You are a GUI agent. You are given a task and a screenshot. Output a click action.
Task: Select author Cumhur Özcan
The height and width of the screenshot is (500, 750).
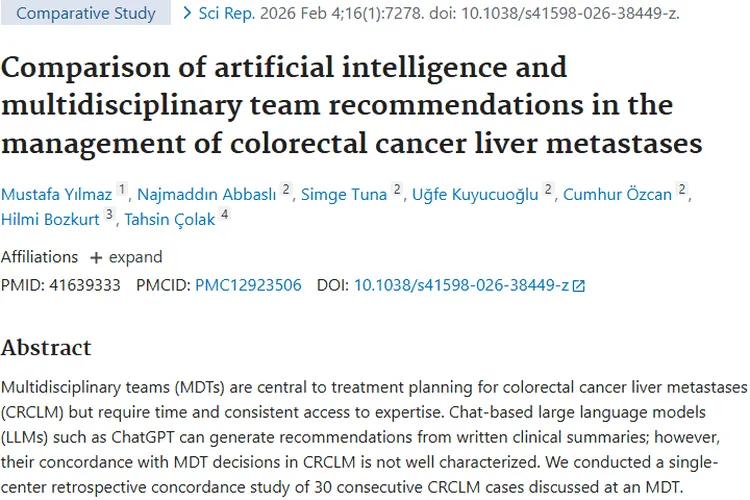pyautogui.click(x=619, y=194)
